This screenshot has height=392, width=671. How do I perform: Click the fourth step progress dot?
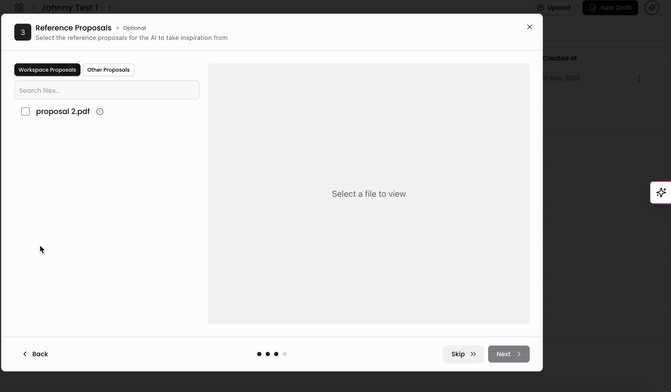pyautogui.click(x=285, y=354)
